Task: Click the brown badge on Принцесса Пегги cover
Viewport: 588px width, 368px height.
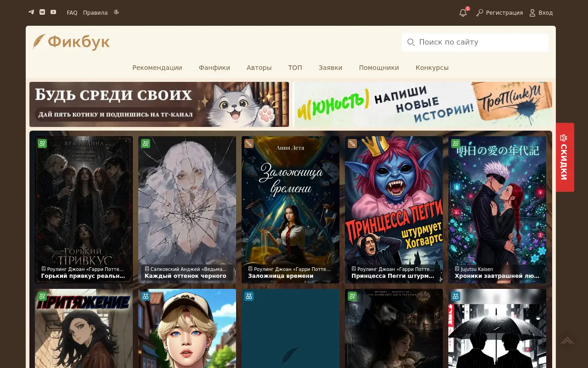Action: click(352, 144)
